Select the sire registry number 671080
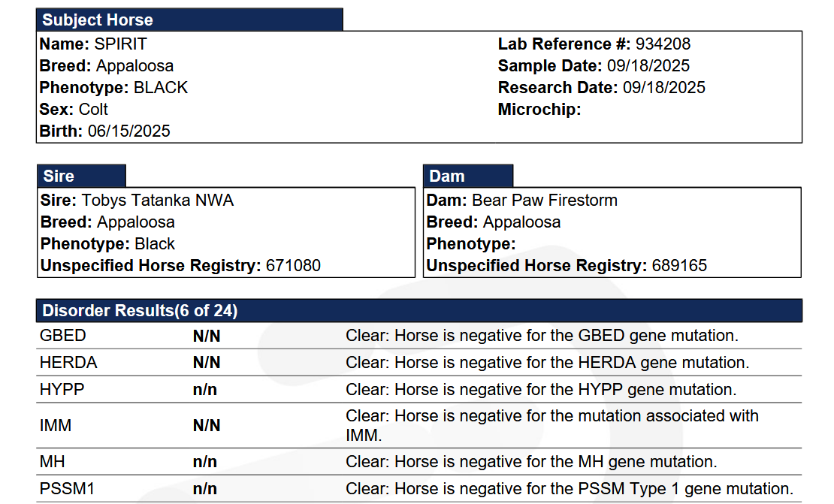Screen dimensions: 834x504 293,266
